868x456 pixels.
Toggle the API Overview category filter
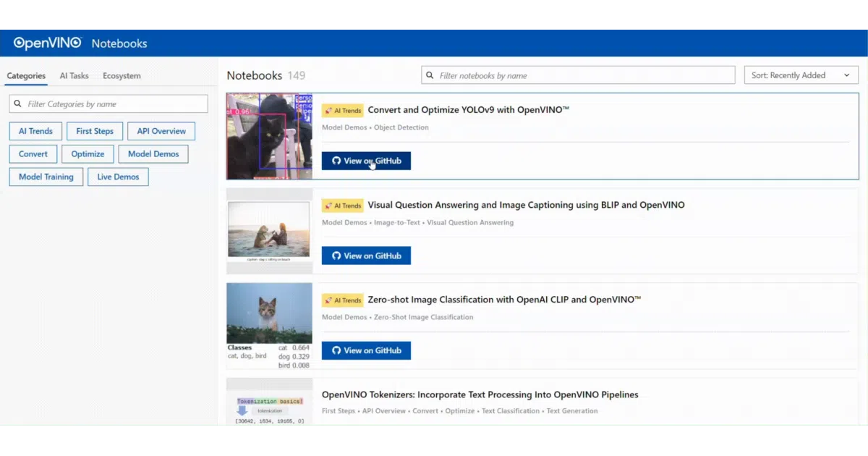pyautogui.click(x=161, y=131)
